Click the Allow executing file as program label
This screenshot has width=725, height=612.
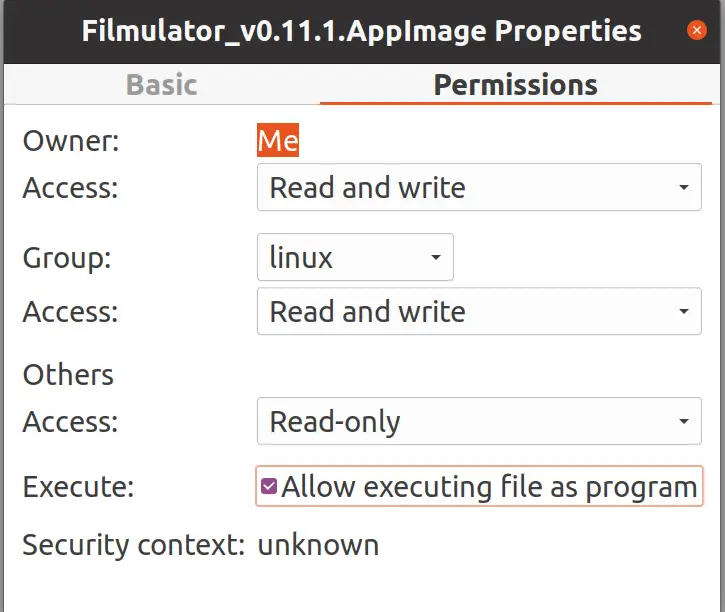489,487
